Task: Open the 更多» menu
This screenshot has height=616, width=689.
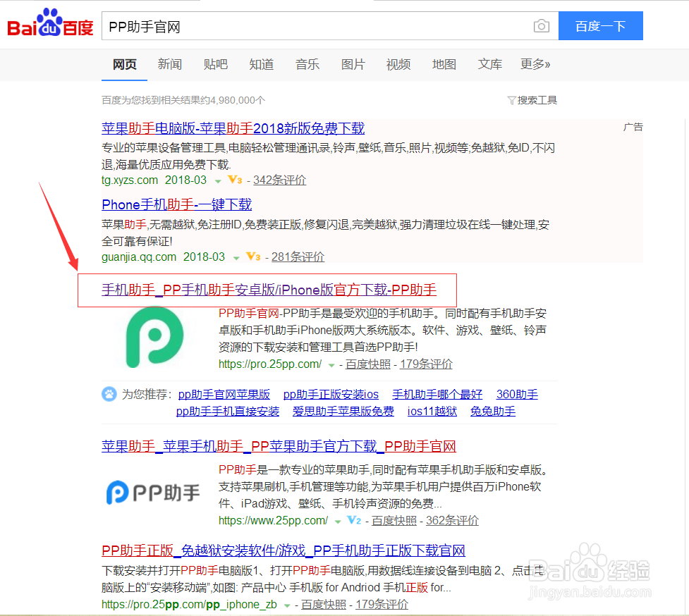Action: [x=535, y=65]
